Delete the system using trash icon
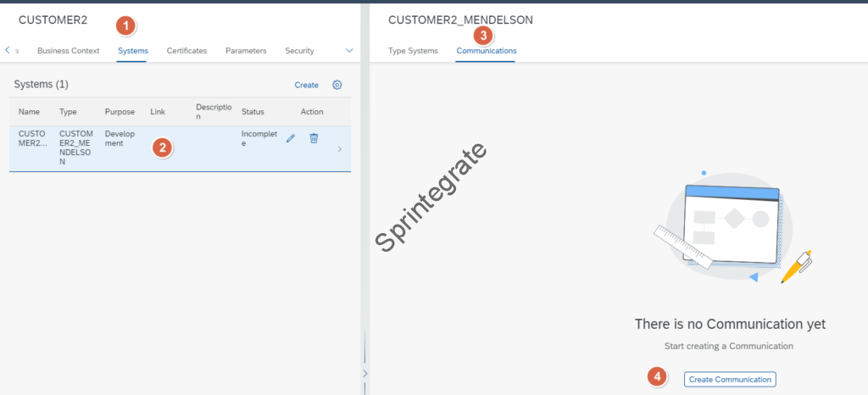 pos(314,138)
